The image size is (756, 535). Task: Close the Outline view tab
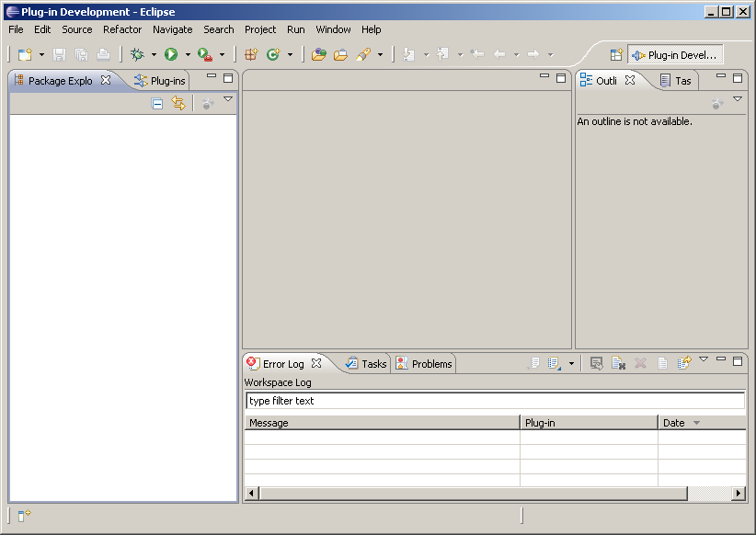630,80
